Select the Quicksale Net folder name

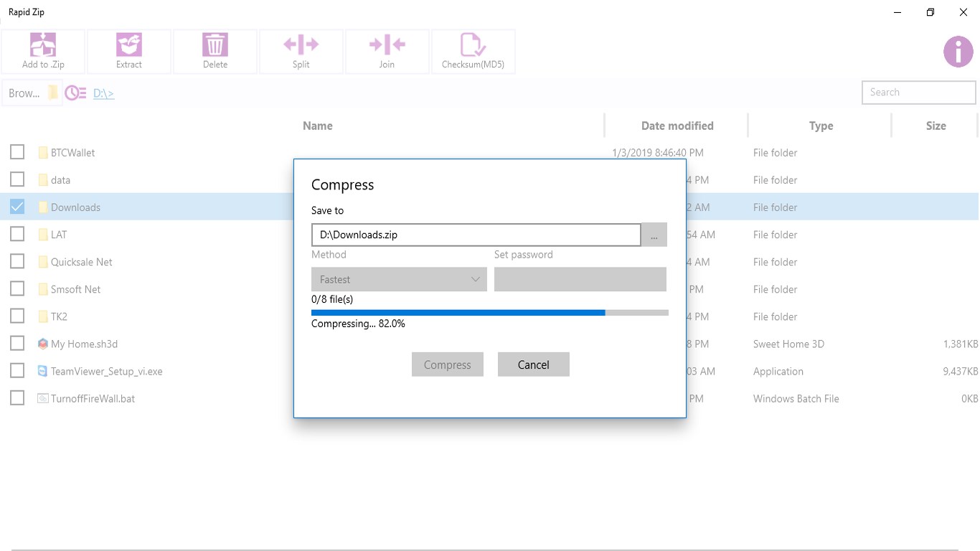point(82,262)
